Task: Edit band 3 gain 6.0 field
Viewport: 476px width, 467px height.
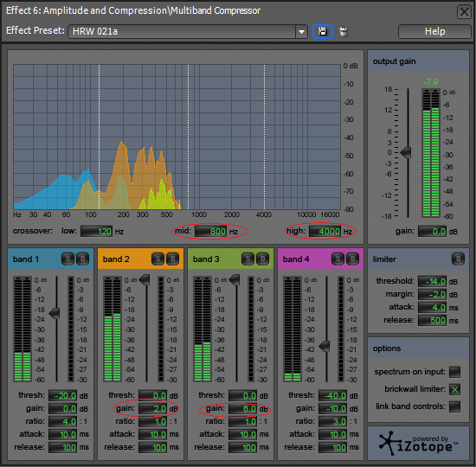Action: coord(242,408)
